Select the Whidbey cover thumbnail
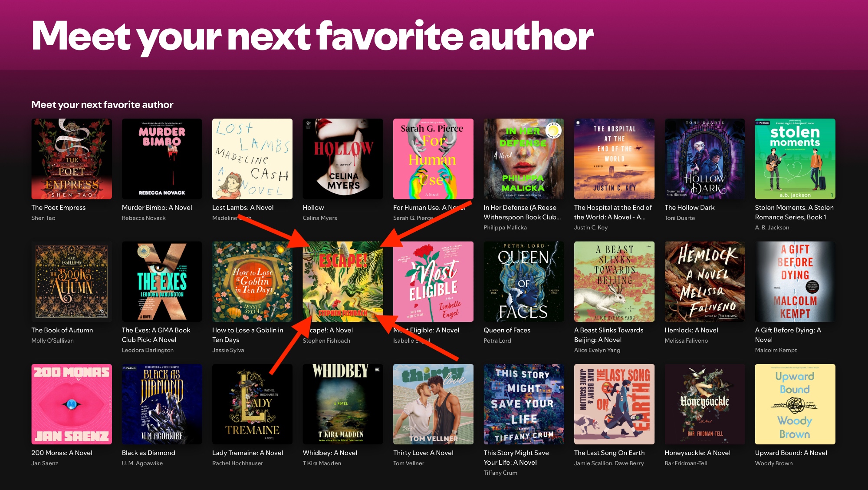The height and width of the screenshot is (490, 868). [343, 404]
